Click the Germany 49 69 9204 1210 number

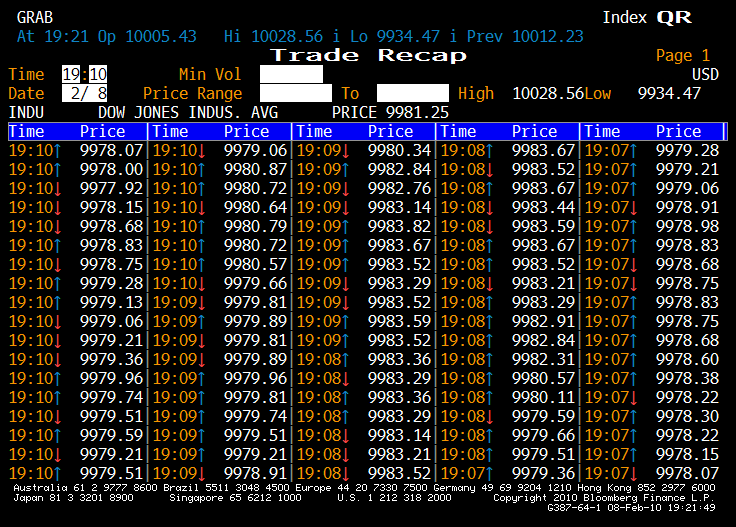[502, 488]
